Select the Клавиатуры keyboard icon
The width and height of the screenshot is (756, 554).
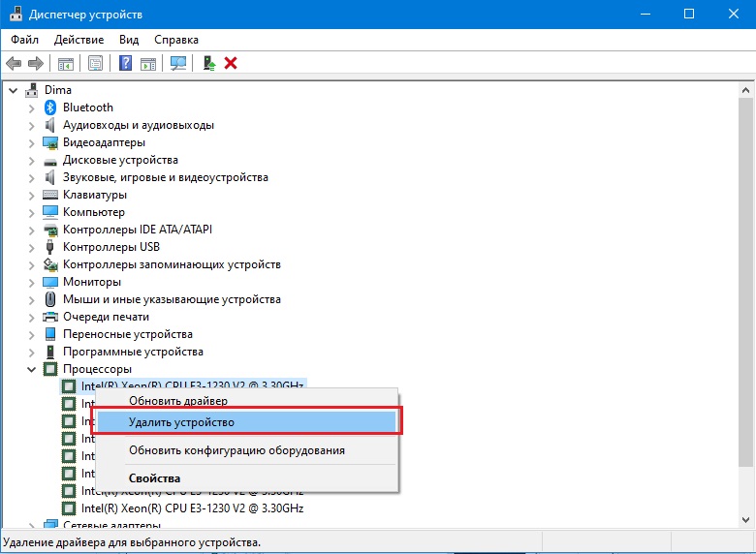coord(50,195)
